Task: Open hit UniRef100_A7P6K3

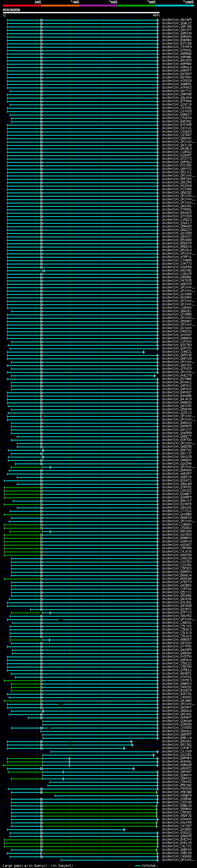Action: 177,88
